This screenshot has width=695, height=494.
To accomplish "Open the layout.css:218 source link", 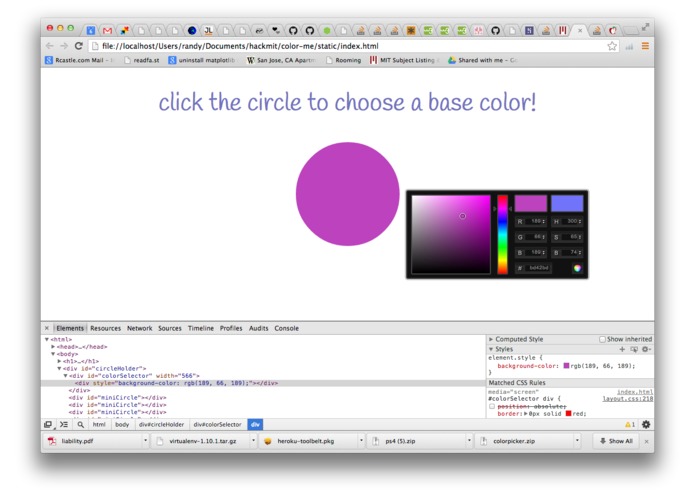I will [x=627, y=399].
